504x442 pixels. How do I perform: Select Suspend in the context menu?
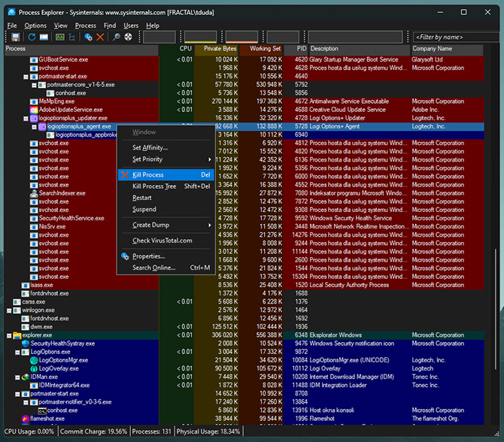(166, 210)
